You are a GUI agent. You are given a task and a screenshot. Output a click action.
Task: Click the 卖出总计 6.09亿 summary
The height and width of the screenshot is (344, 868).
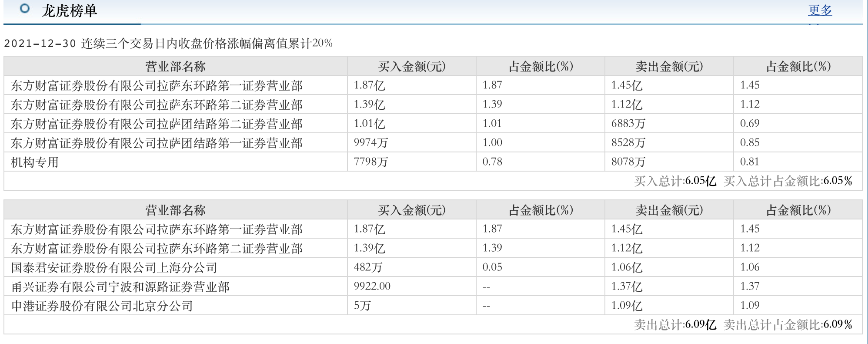(675, 325)
